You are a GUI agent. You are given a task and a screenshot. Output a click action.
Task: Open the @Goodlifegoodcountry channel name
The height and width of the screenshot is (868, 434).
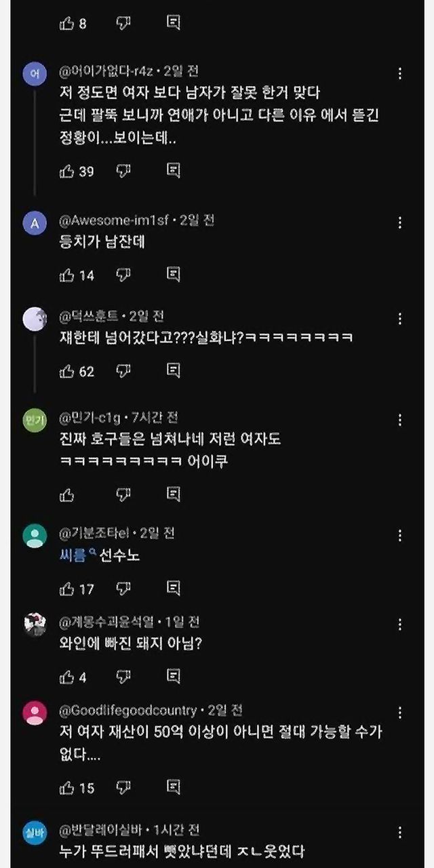[x=128, y=710]
